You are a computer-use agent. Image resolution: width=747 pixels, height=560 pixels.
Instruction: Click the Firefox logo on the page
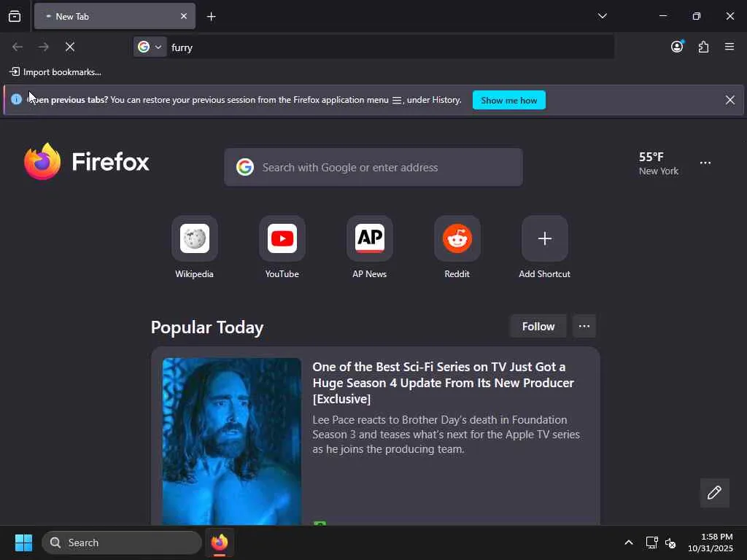(x=87, y=162)
